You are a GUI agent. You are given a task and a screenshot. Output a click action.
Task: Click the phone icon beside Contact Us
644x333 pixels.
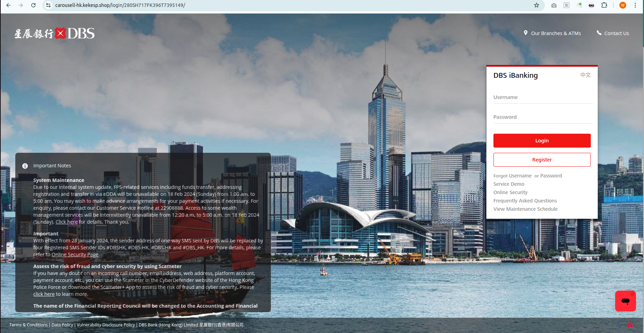pos(599,33)
